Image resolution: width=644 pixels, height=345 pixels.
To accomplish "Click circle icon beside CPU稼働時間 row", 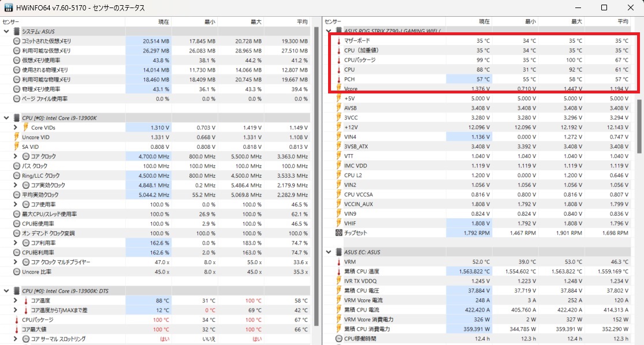I will (339, 339).
